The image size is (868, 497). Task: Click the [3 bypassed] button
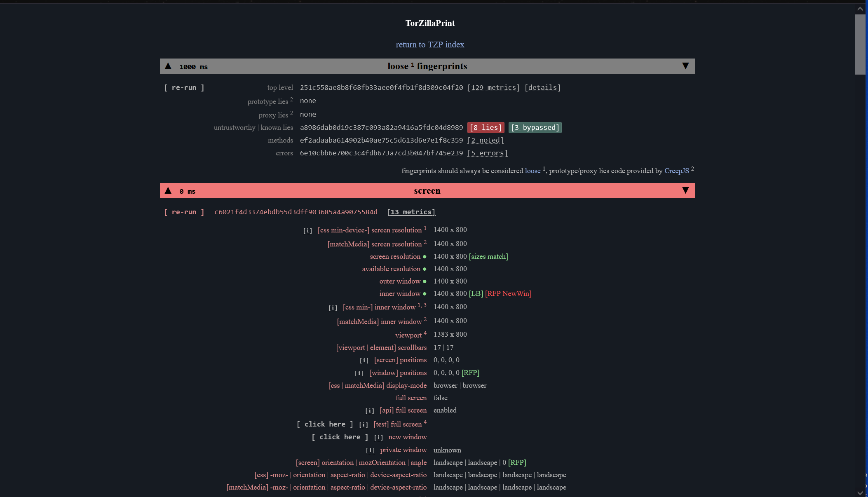point(535,127)
